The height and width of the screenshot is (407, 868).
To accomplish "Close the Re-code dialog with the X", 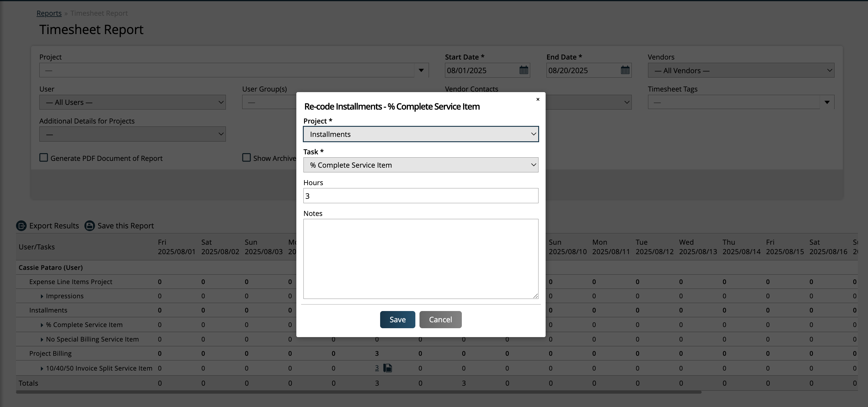I will 538,99.
